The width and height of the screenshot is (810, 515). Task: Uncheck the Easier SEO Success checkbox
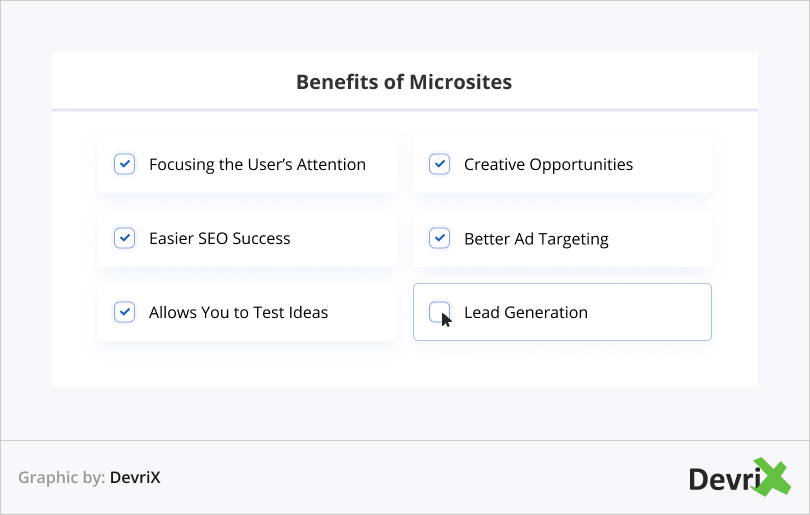tap(124, 238)
